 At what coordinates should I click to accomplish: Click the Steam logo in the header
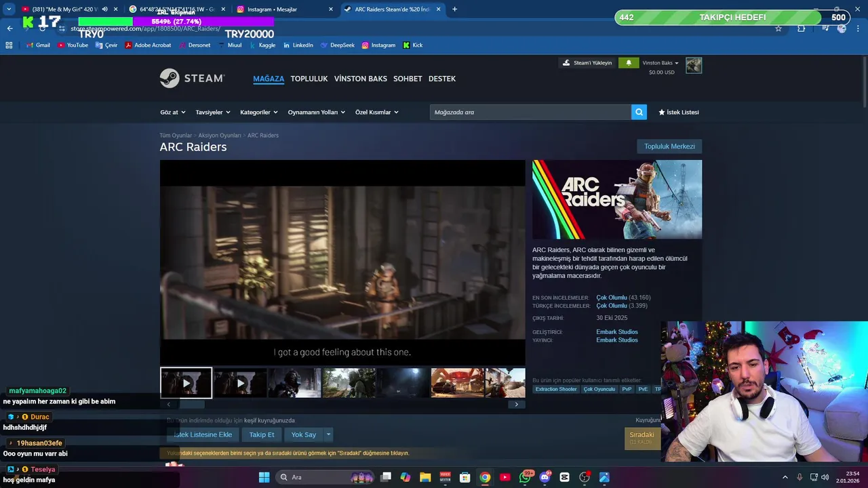192,79
